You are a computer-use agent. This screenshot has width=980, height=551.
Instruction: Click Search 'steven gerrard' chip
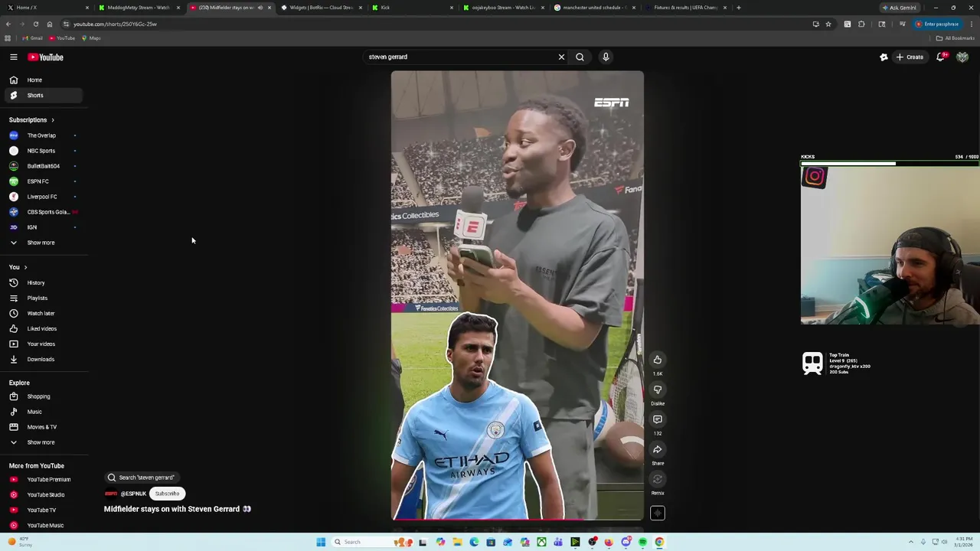142,478
